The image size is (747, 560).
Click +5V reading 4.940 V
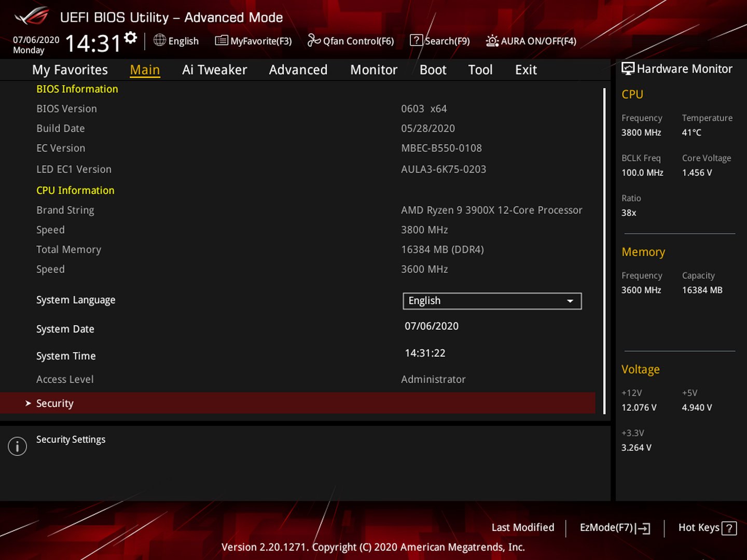(x=697, y=408)
